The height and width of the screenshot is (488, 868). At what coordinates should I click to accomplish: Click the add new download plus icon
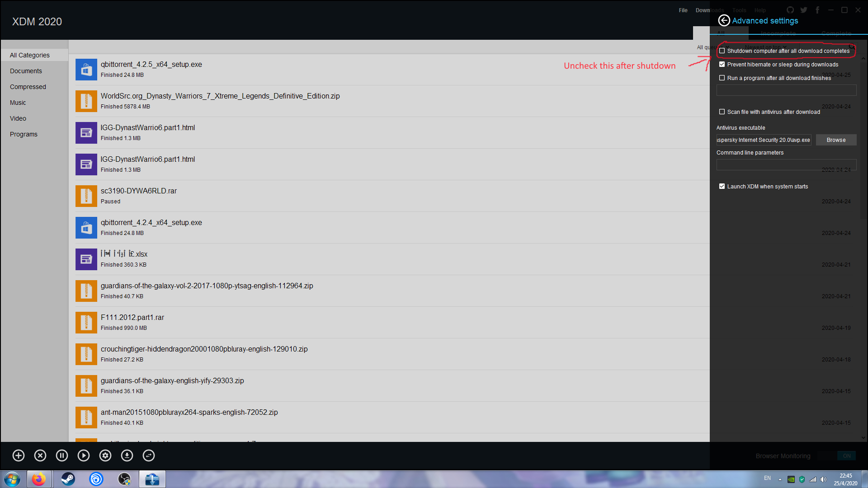(x=19, y=455)
